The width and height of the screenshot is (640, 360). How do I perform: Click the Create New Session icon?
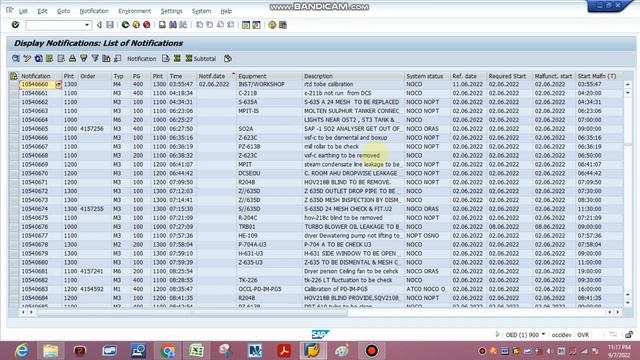(246, 25)
